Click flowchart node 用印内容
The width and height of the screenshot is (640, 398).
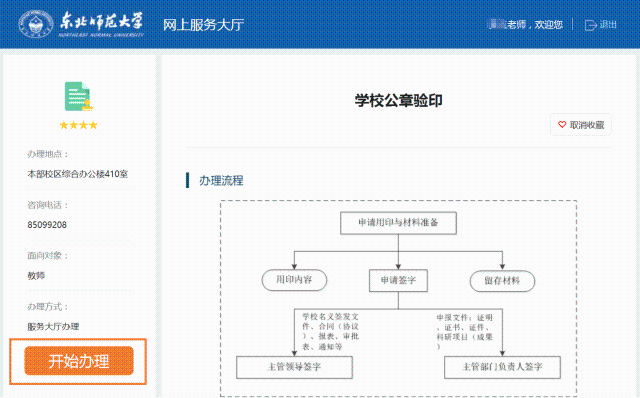(x=294, y=280)
